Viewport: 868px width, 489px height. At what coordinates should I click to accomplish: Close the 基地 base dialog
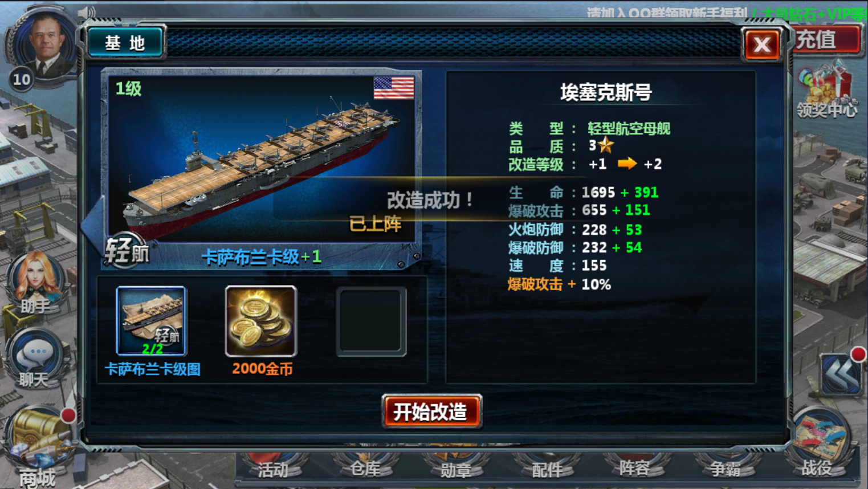[x=762, y=44]
